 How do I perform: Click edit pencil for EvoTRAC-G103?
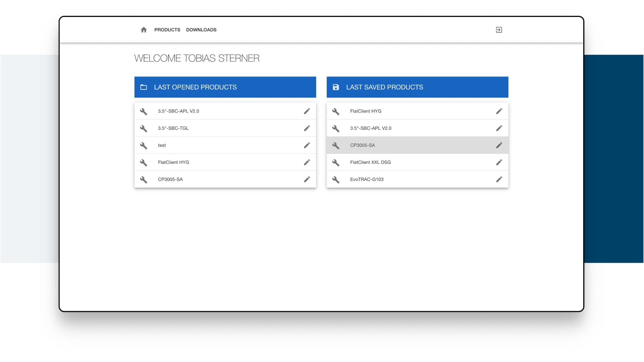coord(499,179)
